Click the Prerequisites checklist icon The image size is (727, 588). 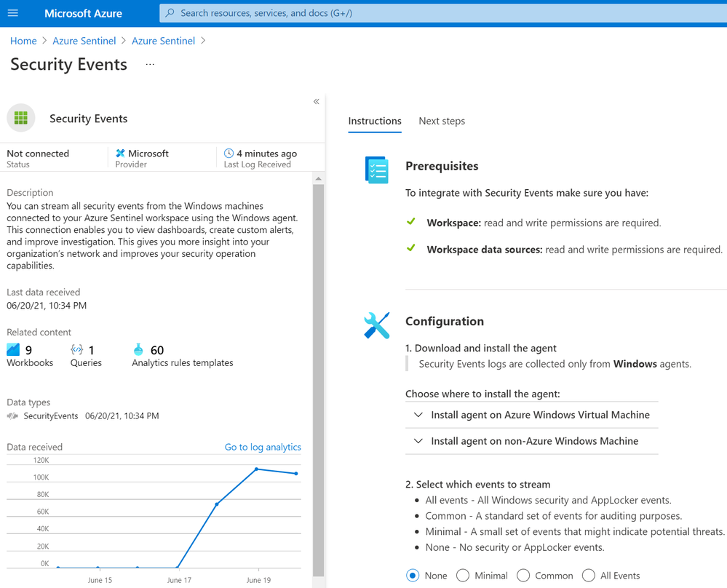click(x=376, y=170)
